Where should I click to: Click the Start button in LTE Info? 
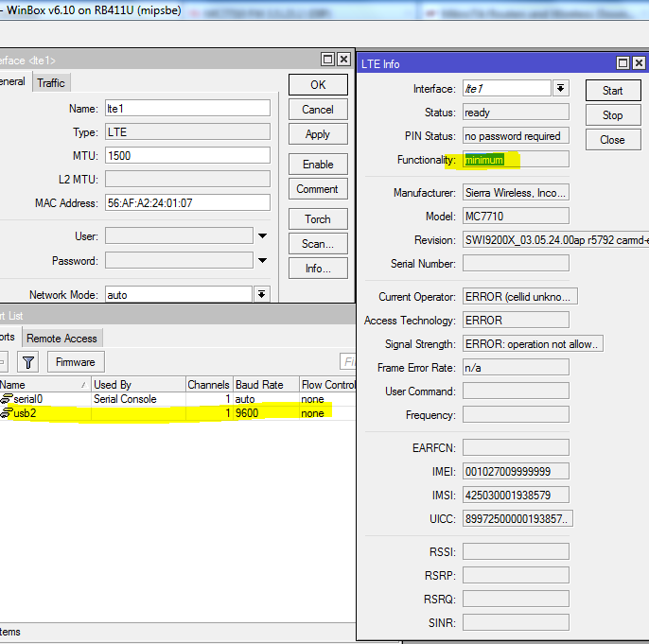[x=612, y=91]
